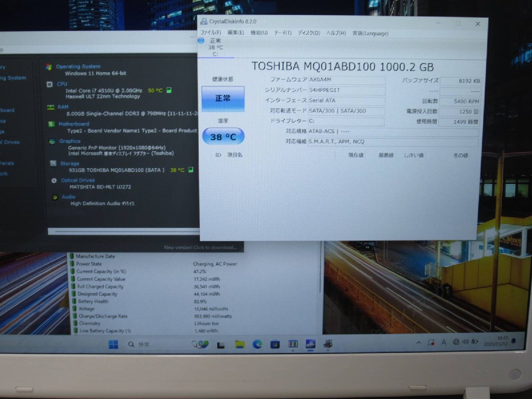Image resolution: width=532 pixels, height=399 pixels.
Task: Click the TOSHIBA MQ01ABD100 1000.2 GB title
Action: point(343,66)
